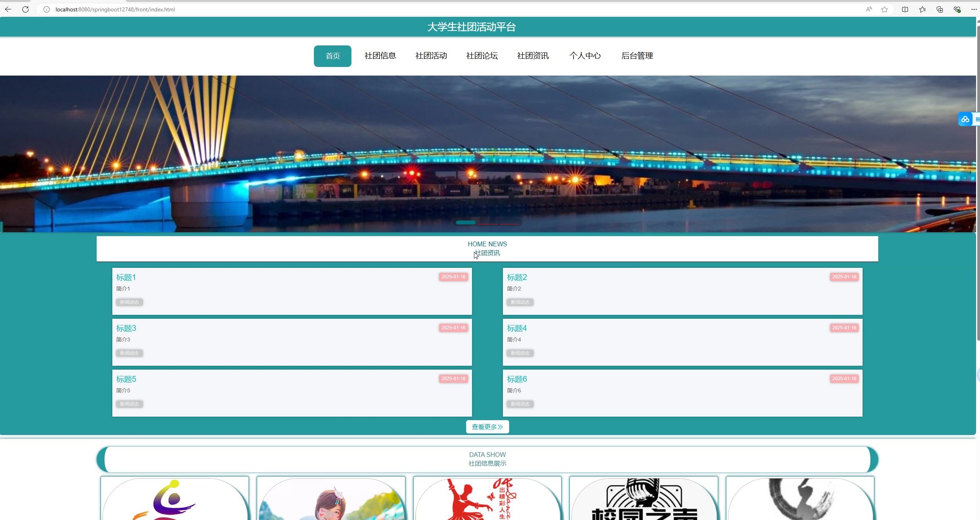The height and width of the screenshot is (520, 980).
Task: Click the 新闻动态 tag under 标题6
Action: click(520, 404)
